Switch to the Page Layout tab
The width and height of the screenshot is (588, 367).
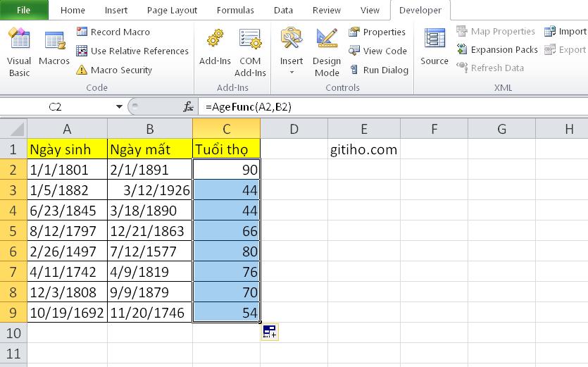[172, 10]
